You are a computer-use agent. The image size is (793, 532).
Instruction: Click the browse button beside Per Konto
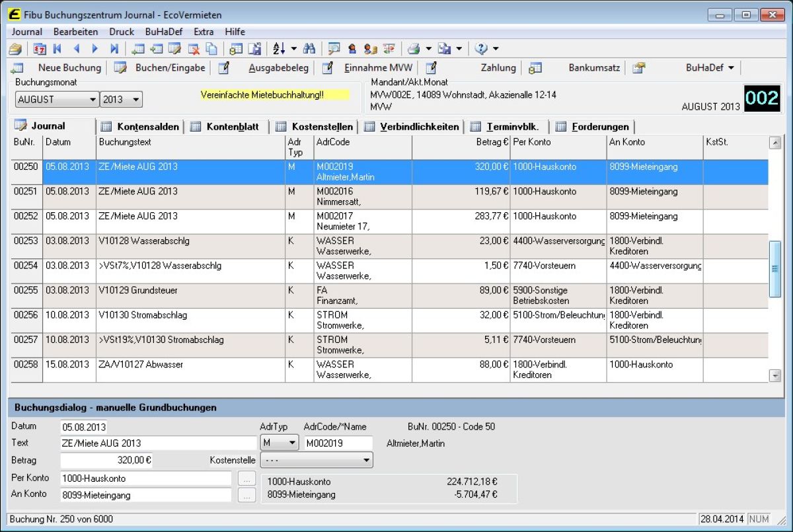pyautogui.click(x=246, y=478)
